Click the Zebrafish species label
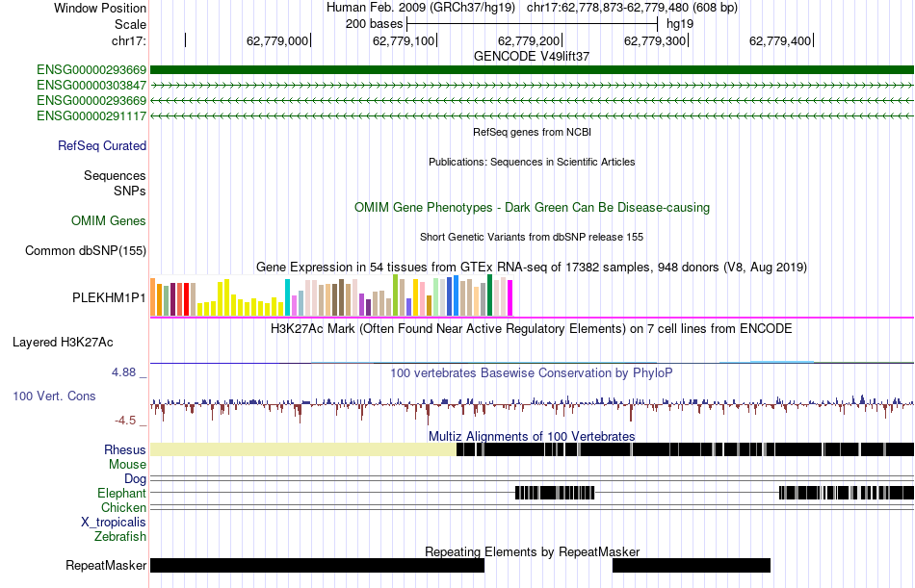915x588 pixels. coord(120,536)
